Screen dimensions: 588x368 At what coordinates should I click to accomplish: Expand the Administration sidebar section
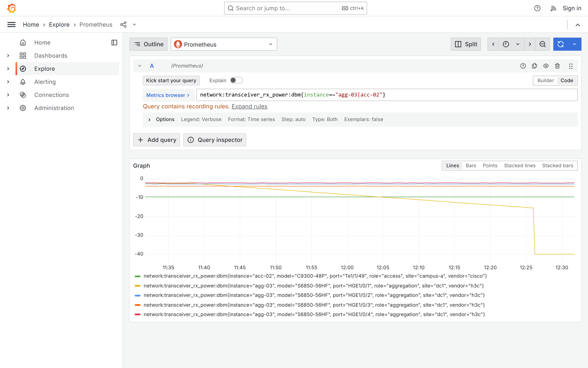[8, 108]
